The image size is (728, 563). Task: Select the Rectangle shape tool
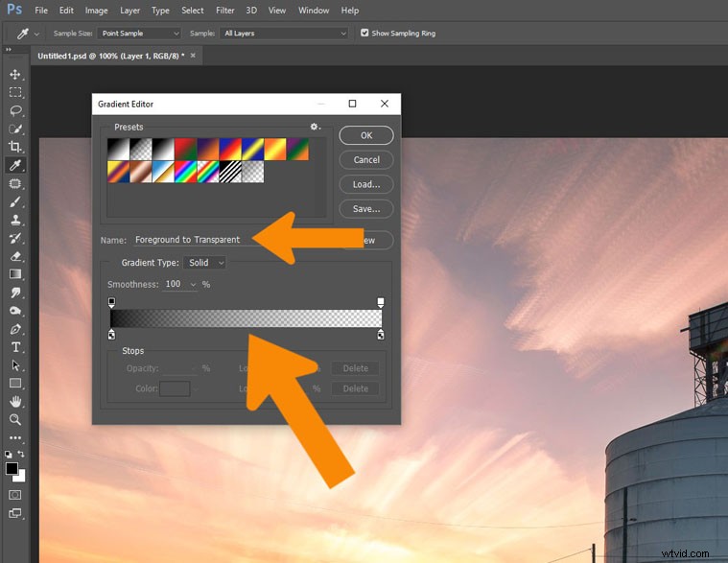click(14, 384)
